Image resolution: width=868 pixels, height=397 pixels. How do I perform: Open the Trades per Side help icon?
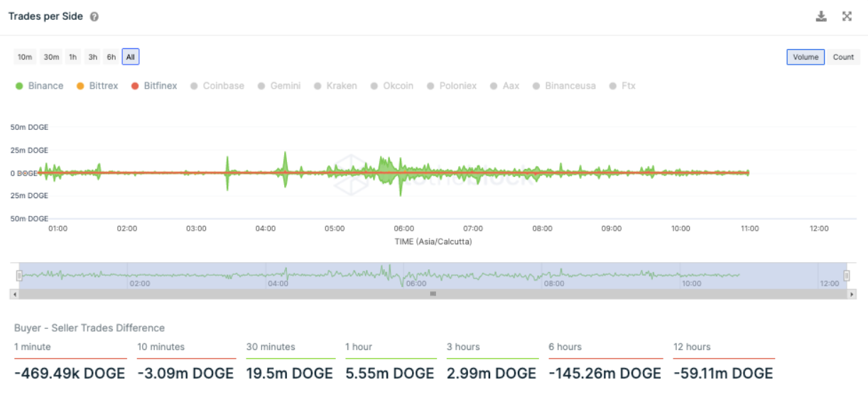pos(94,17)
